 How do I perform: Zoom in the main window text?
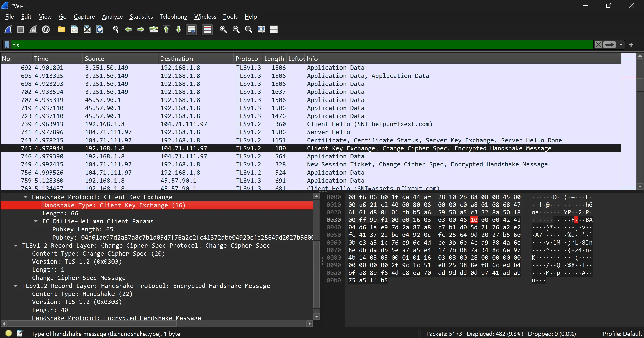tap(223, 30)
